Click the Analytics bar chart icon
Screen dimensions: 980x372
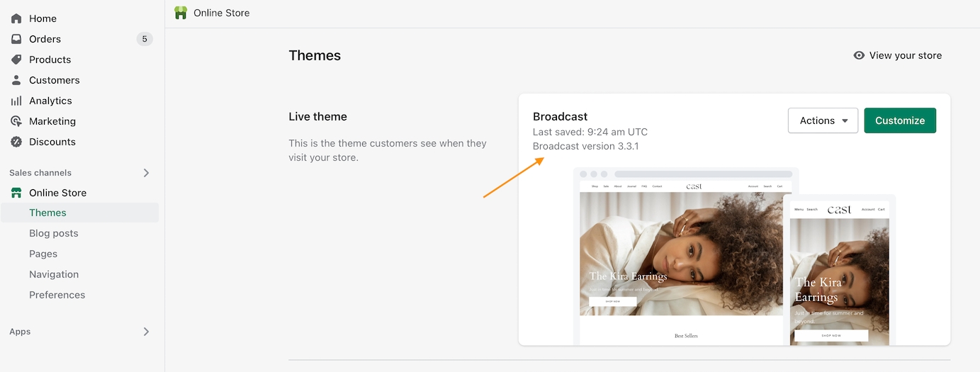pyautogui.click(x=16, y=101)
